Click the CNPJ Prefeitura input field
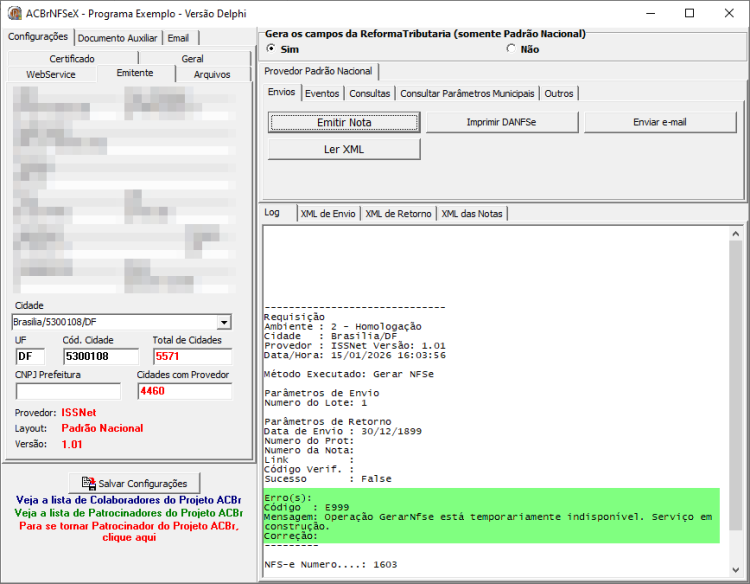The image size is (750, 584). [x=68, y=391]
